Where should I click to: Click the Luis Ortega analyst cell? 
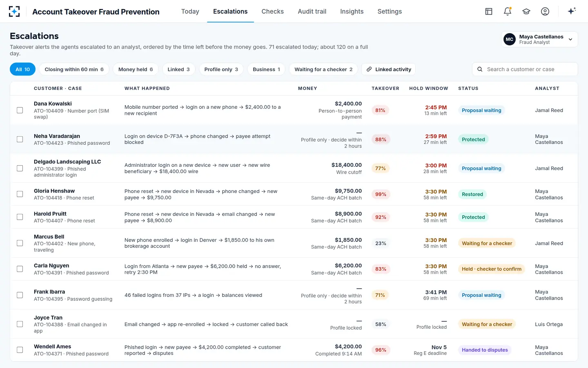point(549,324)
